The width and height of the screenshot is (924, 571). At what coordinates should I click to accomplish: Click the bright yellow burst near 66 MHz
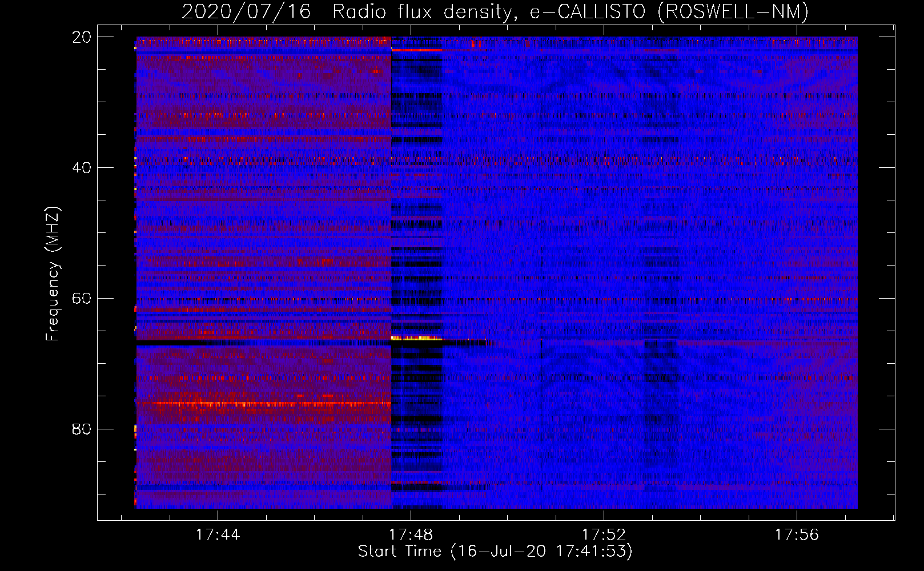(x=417, y=339)
